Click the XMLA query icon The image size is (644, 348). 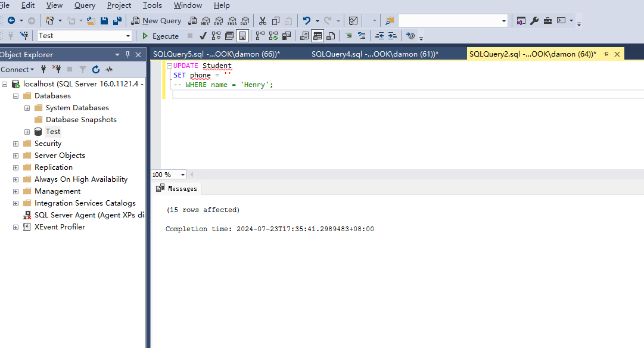coord(232,20)
